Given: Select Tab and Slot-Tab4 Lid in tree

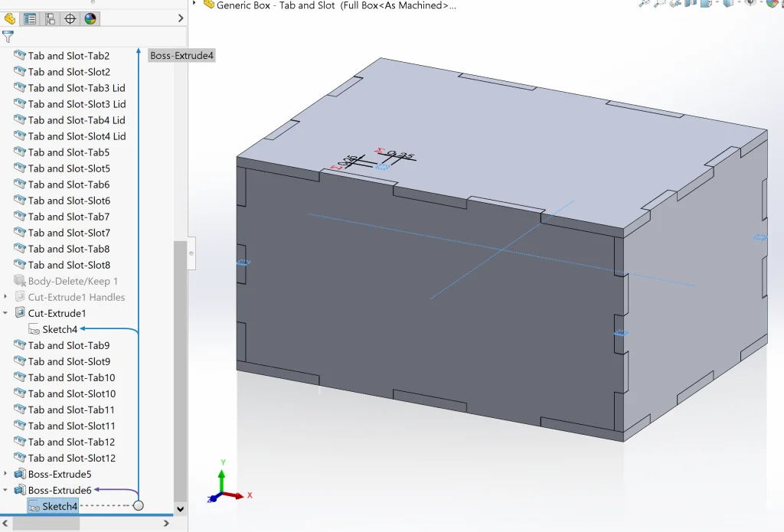Looking at the screenshot, I should [77, 120].
